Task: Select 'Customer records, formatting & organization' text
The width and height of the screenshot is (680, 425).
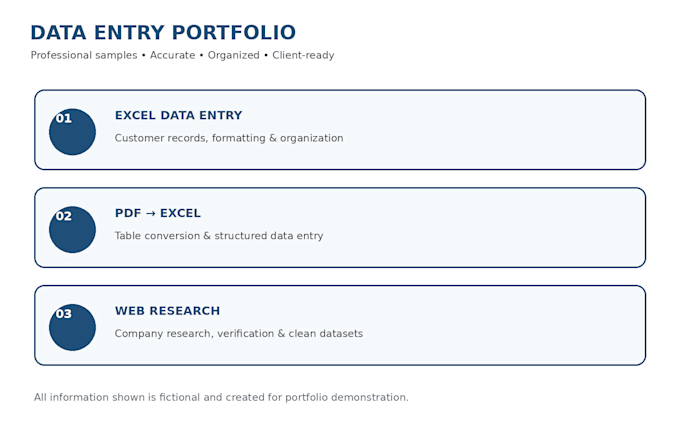Action: pos(229,138)
